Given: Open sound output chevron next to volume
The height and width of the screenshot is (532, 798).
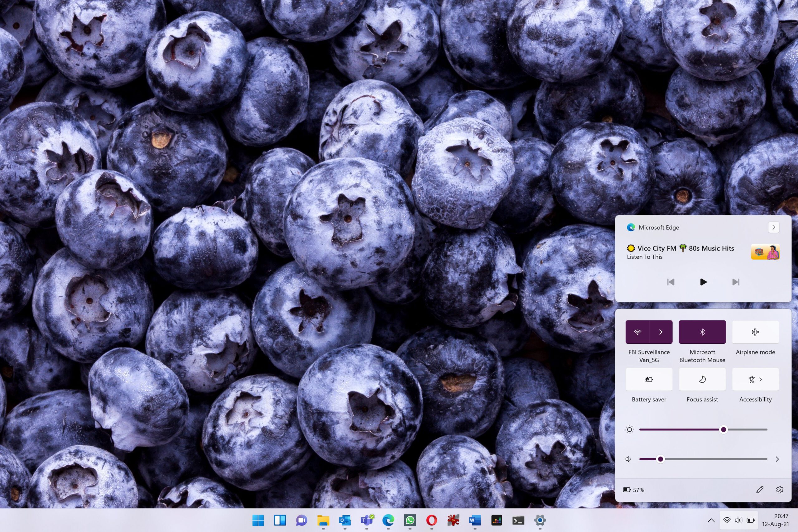Looking at the screenshot, I should pyautogui.click(x=777, y=459).
